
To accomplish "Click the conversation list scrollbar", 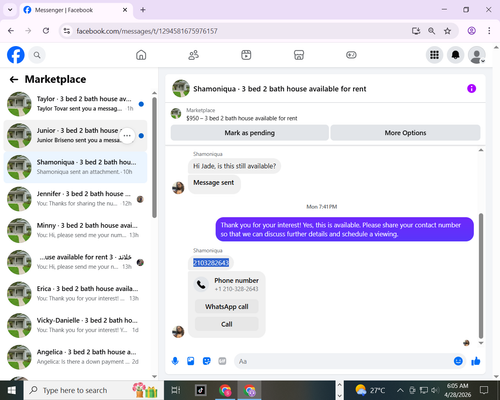I will pyautogui.click(x=154, y=157).
